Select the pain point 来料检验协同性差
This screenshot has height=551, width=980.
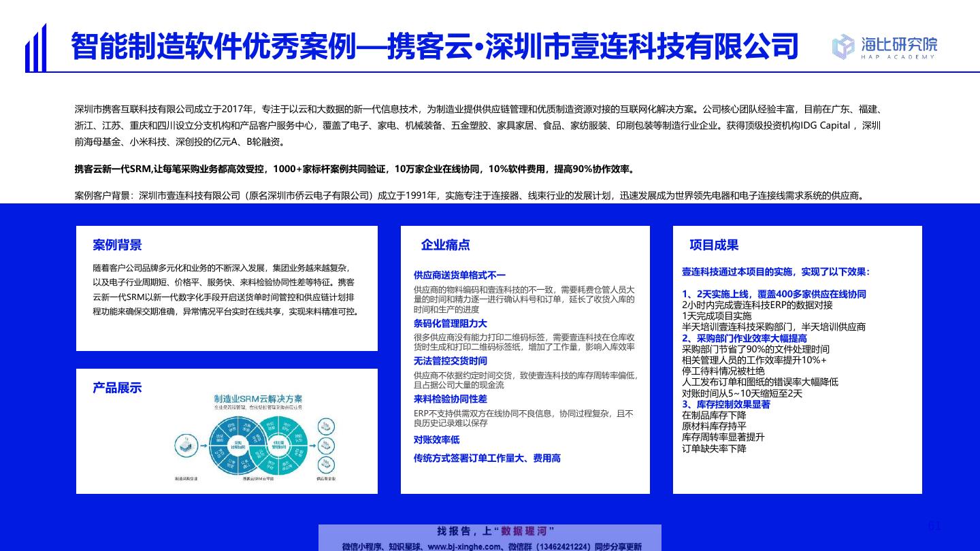coord(451,399)
